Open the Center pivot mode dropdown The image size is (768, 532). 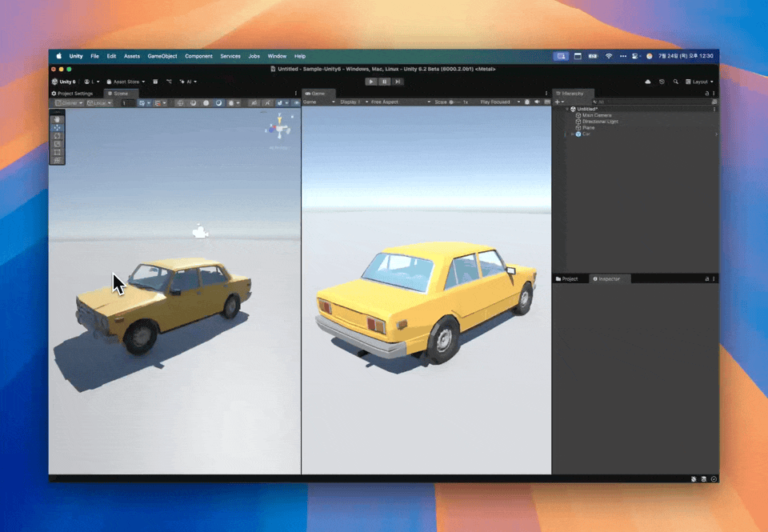click(69, 103)
